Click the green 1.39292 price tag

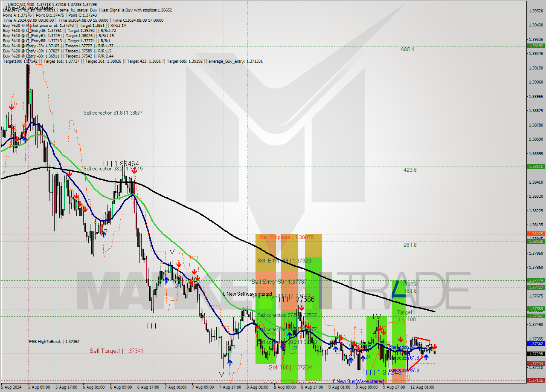click(535, 46)
